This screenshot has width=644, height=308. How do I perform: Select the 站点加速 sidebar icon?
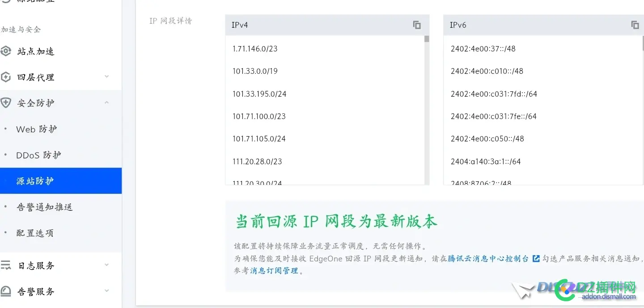click(6, 51)
